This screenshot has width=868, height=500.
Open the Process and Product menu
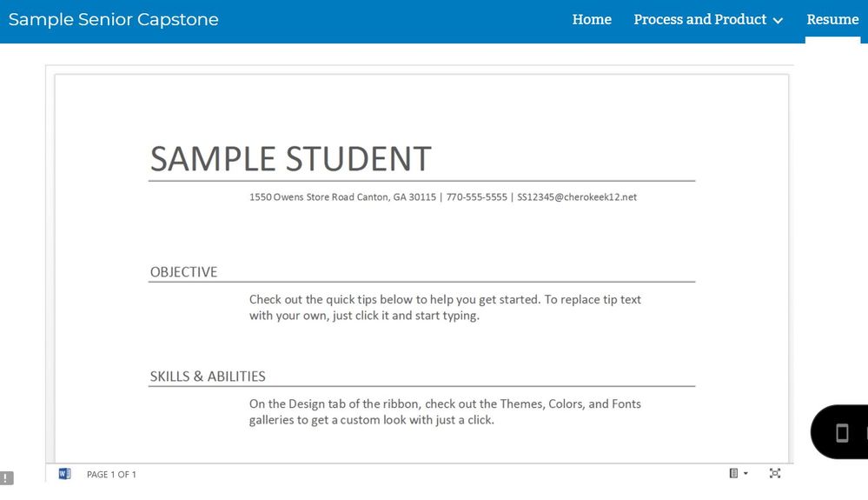click(699, 19)
